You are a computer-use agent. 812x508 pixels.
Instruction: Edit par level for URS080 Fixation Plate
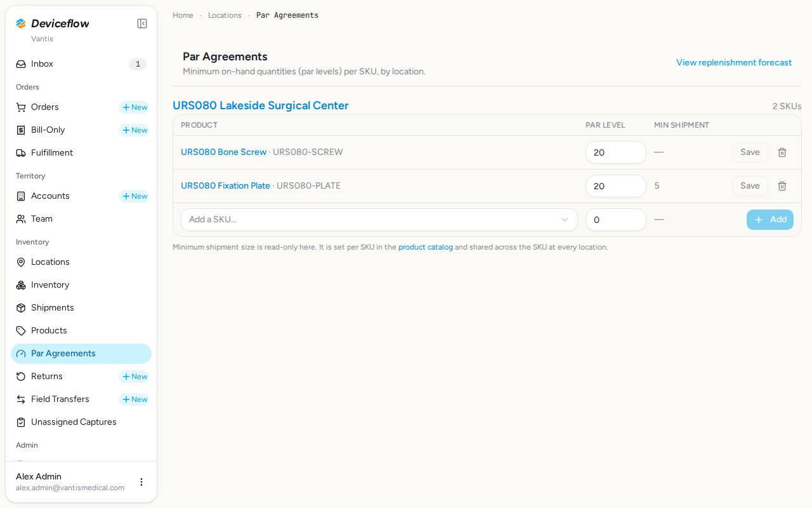click(x=616, y=186)
